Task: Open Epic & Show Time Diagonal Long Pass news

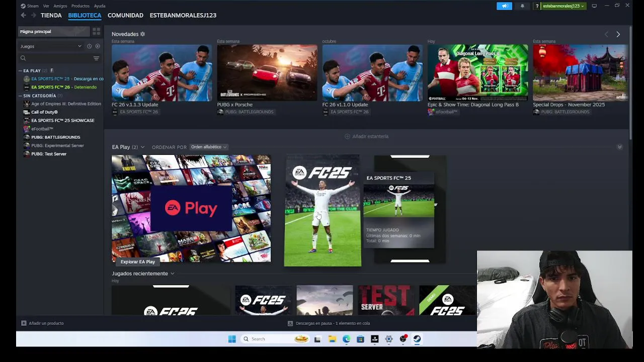Action: pyautogui.click(x=478, y=73)
